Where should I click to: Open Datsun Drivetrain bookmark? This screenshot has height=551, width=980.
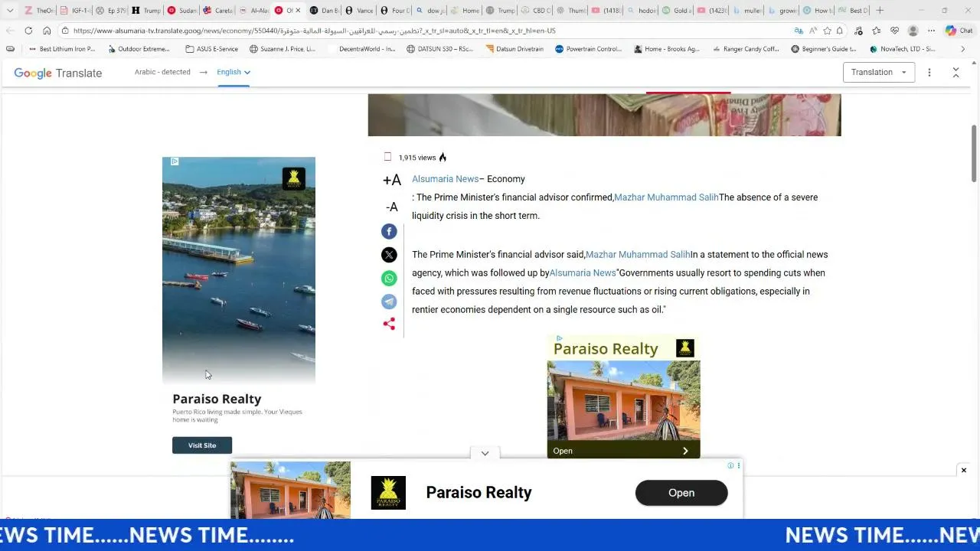(x=514, y=49)
